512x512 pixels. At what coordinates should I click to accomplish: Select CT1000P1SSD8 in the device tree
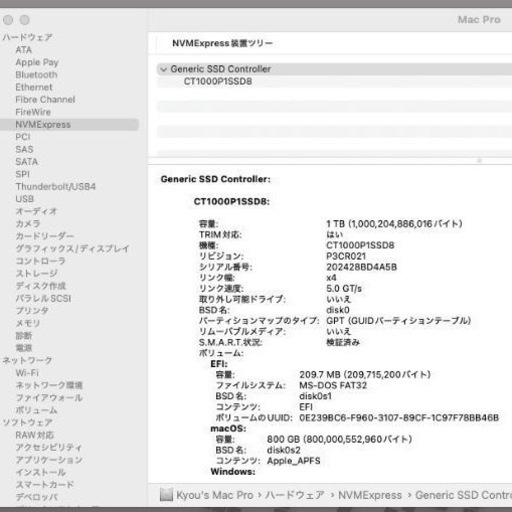[x=218, y=81]
